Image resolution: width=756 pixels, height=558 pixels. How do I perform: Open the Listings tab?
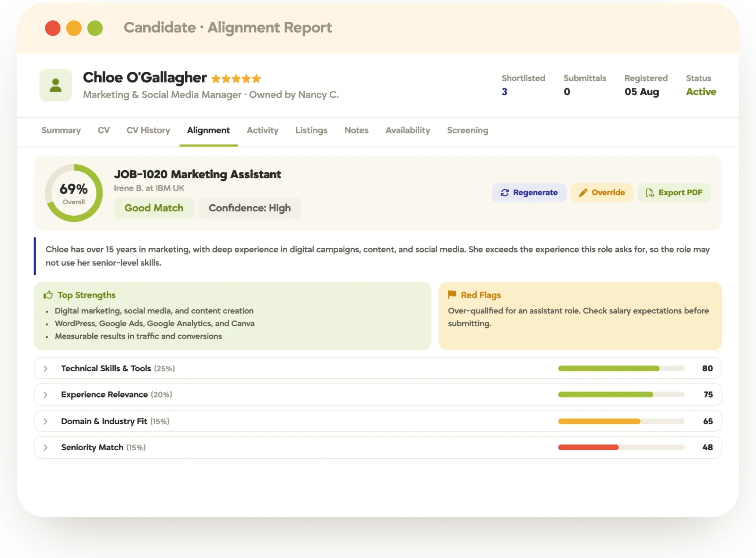click(x=311, y=130)
